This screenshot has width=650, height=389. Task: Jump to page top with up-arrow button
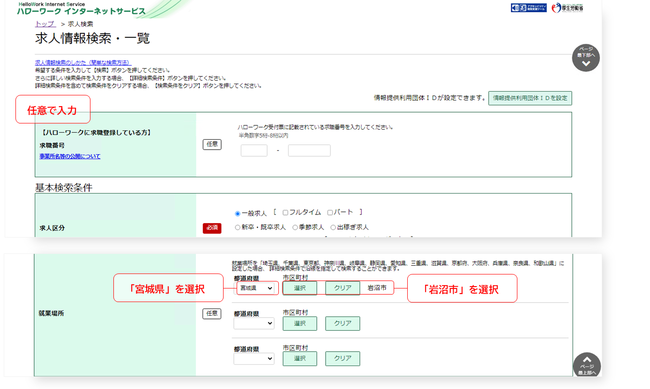(587, 366)
